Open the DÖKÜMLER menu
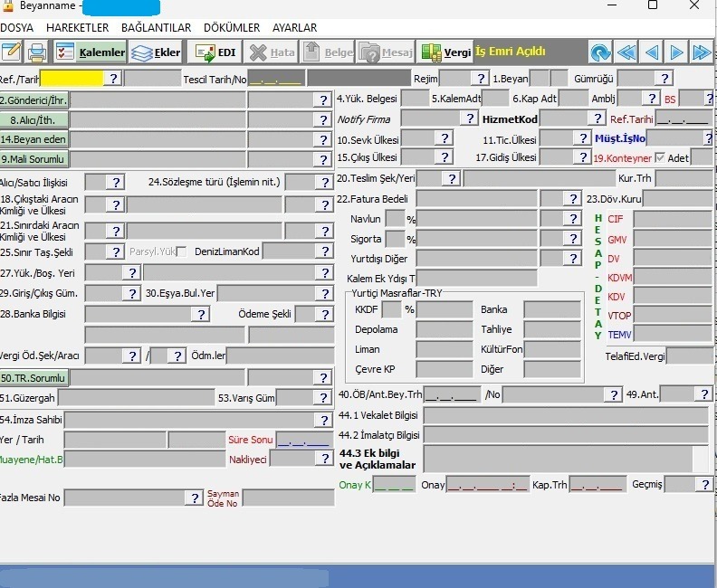Viewport: 717px width, 588px height. [x=231, y=28]
